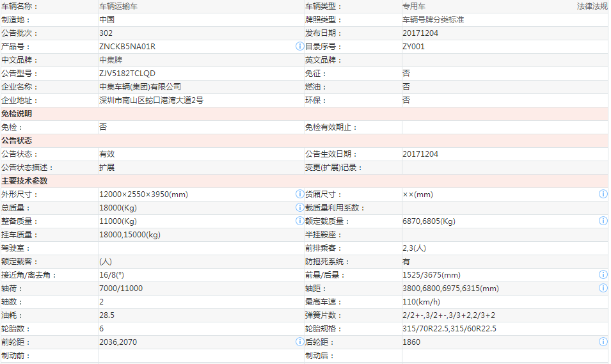This screenshot has width=611, height=364.
Task: Click the 主要技术参数 section header
Action: (x=24, y=181)
